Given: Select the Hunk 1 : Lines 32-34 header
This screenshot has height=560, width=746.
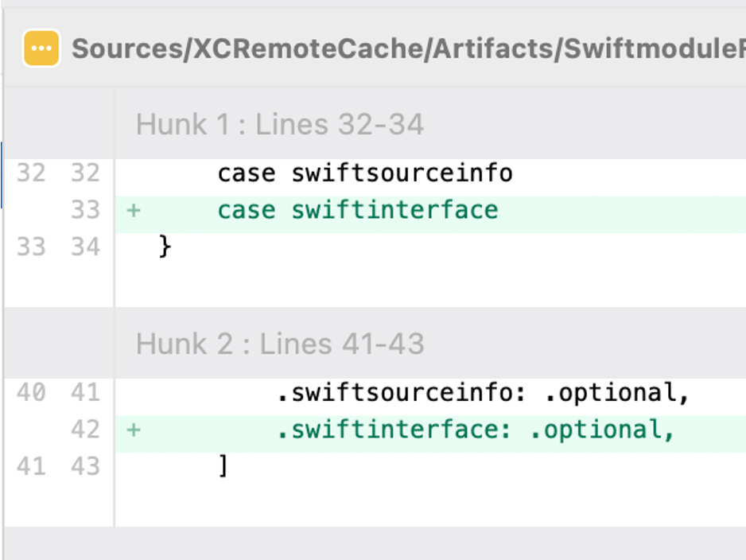Looking at the screenshot, I should (280, 125).
